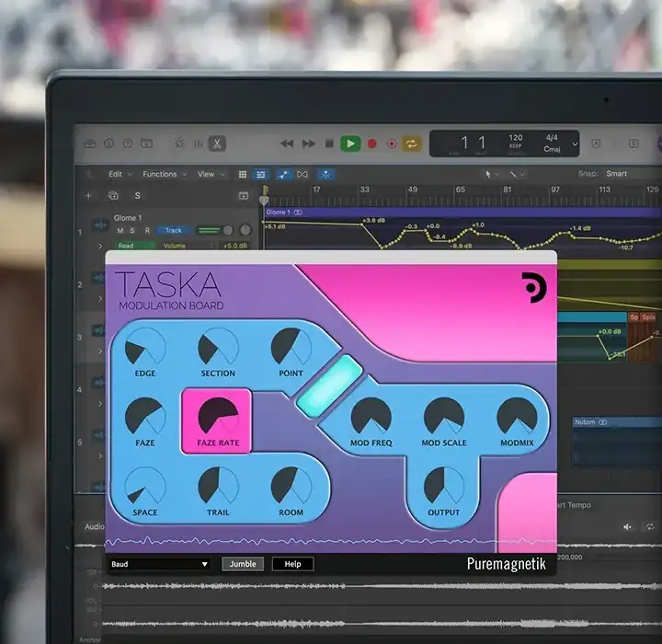Expand the LCD display mode chevron
This screenshot has height=644, width=662.
click(575, 144)
